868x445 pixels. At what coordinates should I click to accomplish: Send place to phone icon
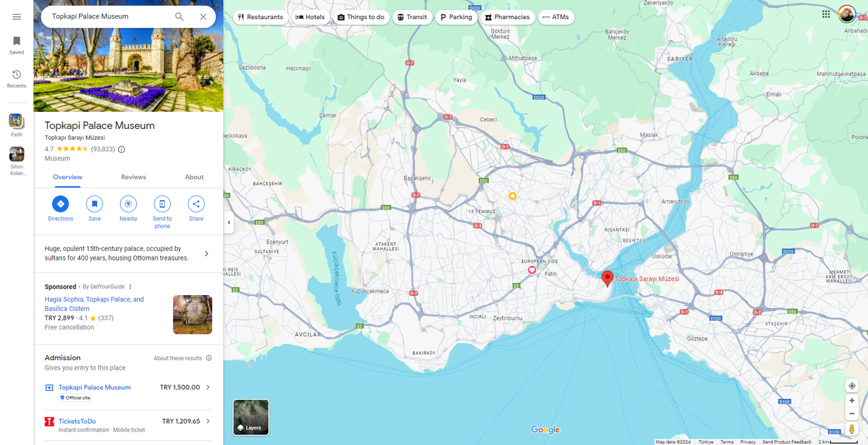coord(162,204)
